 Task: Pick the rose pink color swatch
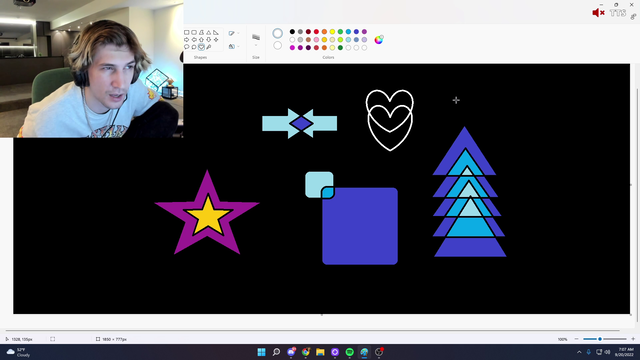click(316, 40)
